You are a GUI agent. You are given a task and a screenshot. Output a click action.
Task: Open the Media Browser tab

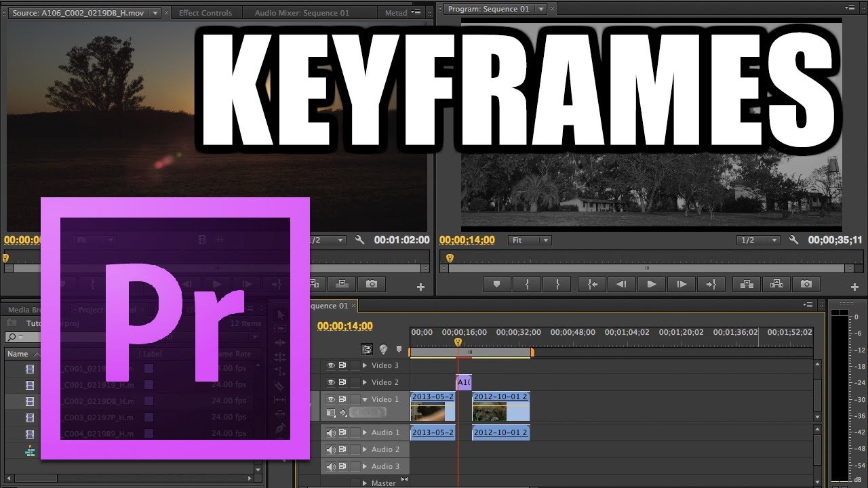coord(26,310)
